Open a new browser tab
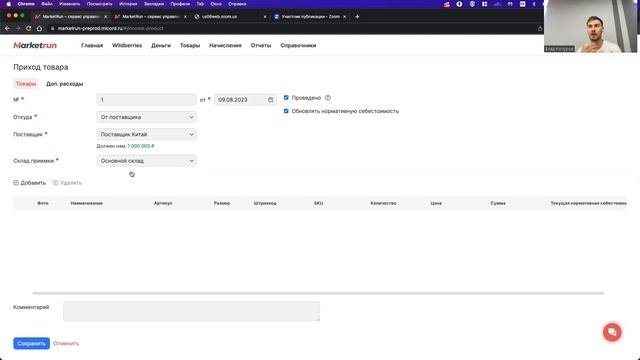Image resolution: width=640 pixels, height=360 pixels. (357, 17)
